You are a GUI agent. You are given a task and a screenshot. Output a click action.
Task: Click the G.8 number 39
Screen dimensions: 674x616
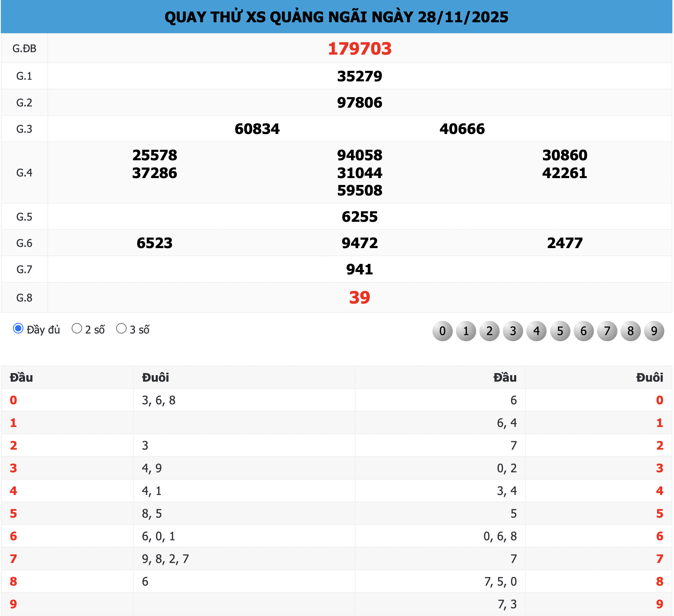tap(360, 297)
